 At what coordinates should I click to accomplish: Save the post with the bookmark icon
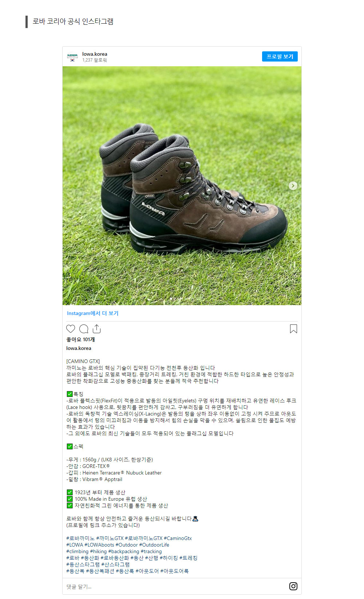(293, 329)
